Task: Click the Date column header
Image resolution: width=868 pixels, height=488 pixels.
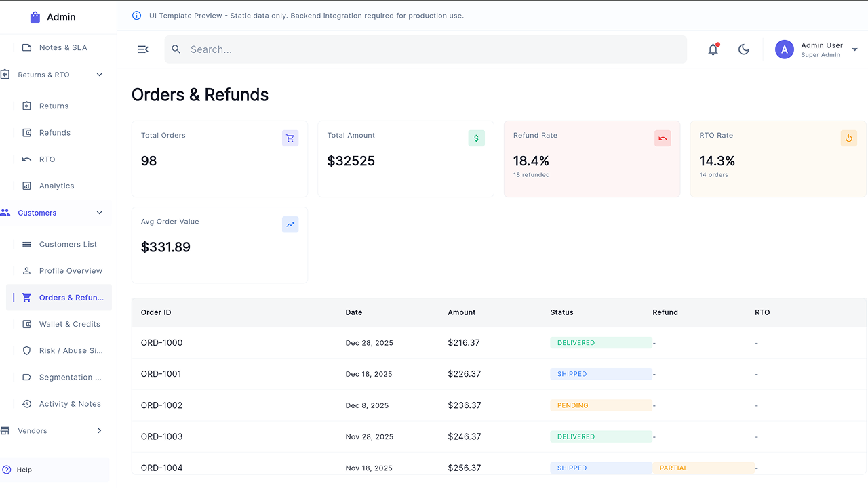Action: (354, 312)
